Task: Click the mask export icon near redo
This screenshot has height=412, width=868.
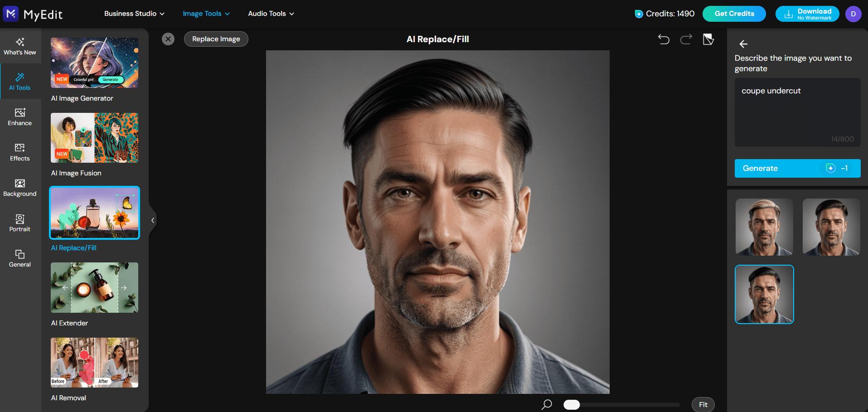Action: point(708,39)
